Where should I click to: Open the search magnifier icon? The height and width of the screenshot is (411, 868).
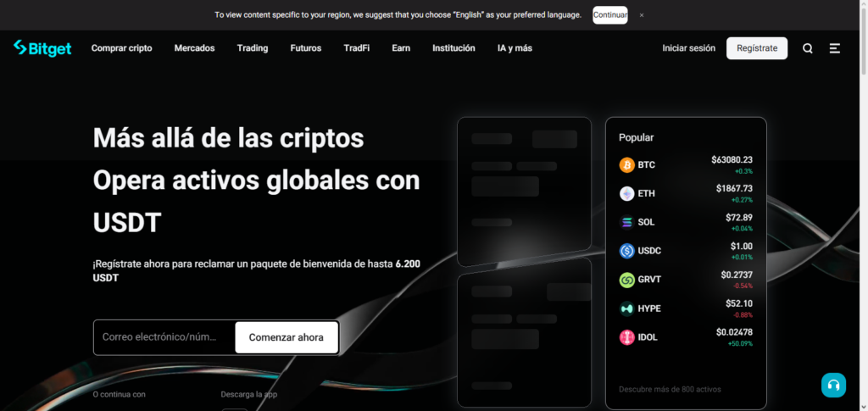(x=808, y=48)
